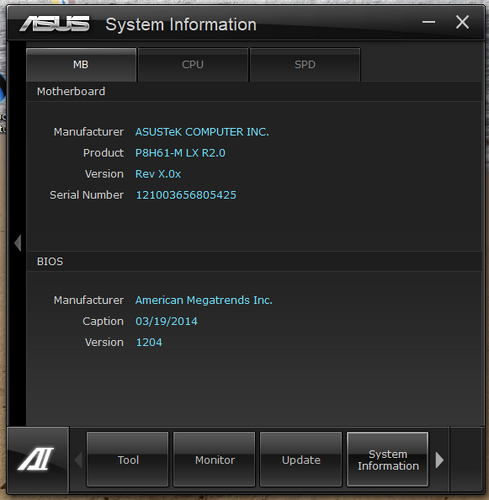This screenshot has height=500, width=489.
Task: Open the Update menu button
Action: coord(301,460)
